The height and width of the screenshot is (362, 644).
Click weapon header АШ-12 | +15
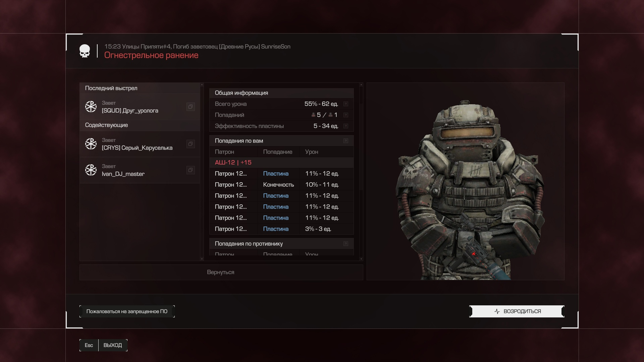point(281,163)
